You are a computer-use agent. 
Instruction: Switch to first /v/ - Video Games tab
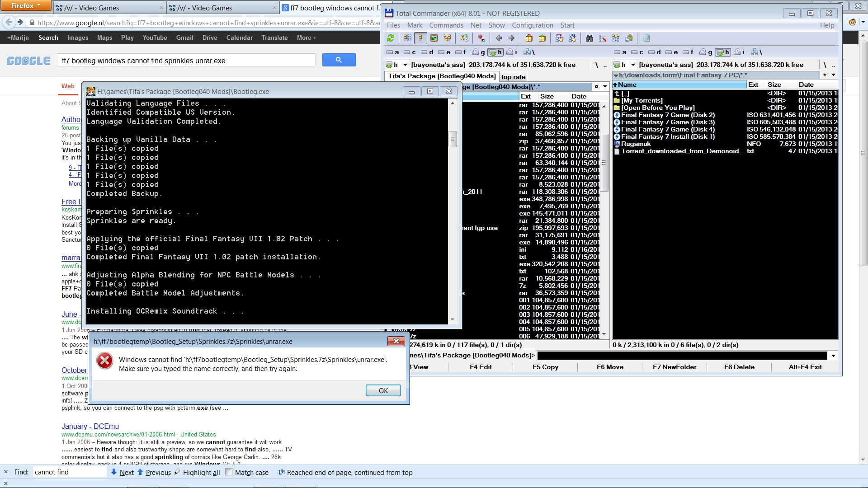tap(109, 8)
